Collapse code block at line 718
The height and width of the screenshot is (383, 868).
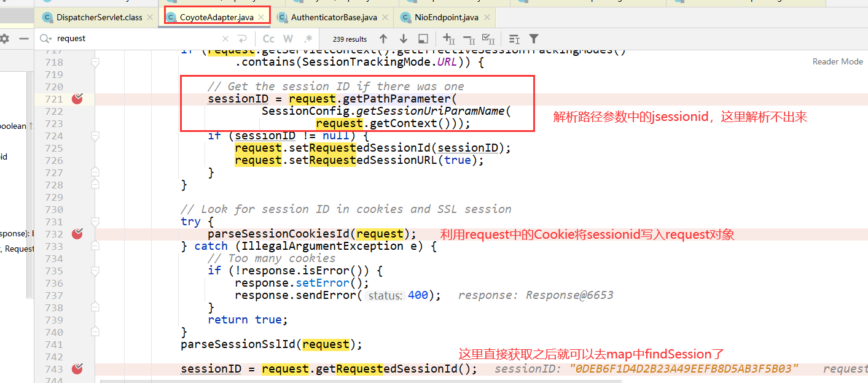[x=95, y=62]
